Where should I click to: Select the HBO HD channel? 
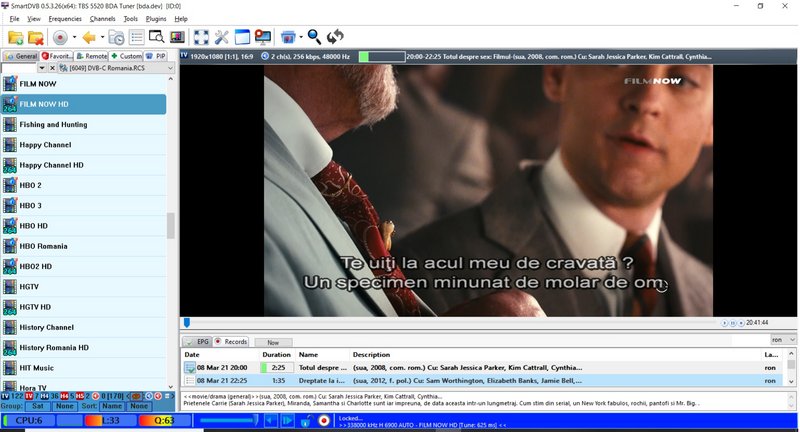[84, 226]
